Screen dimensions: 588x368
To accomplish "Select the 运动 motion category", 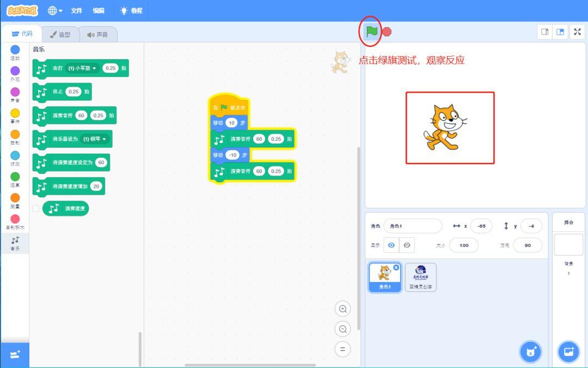I will click(15, 52).
